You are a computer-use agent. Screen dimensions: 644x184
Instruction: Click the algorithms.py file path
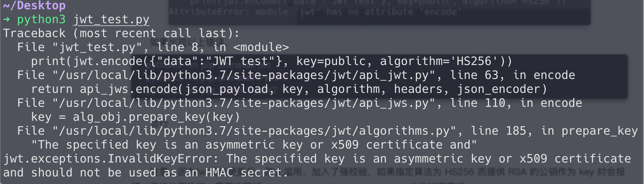(x=254, y=131)
